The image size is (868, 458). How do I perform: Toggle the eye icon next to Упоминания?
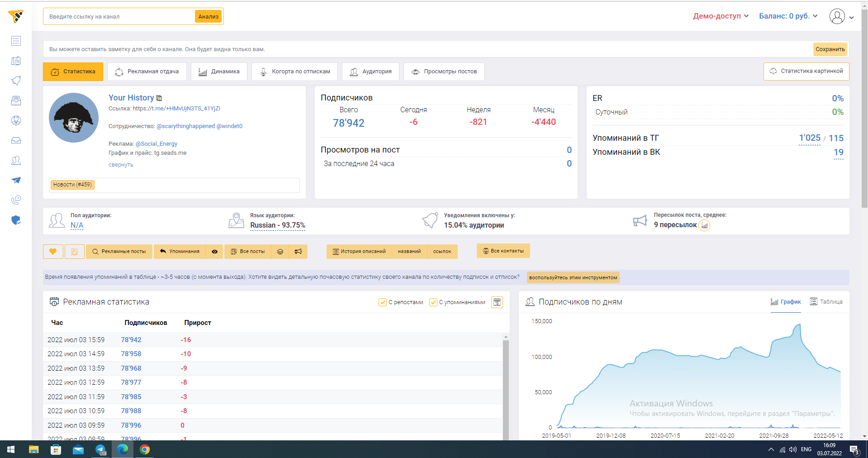(214, 252)
